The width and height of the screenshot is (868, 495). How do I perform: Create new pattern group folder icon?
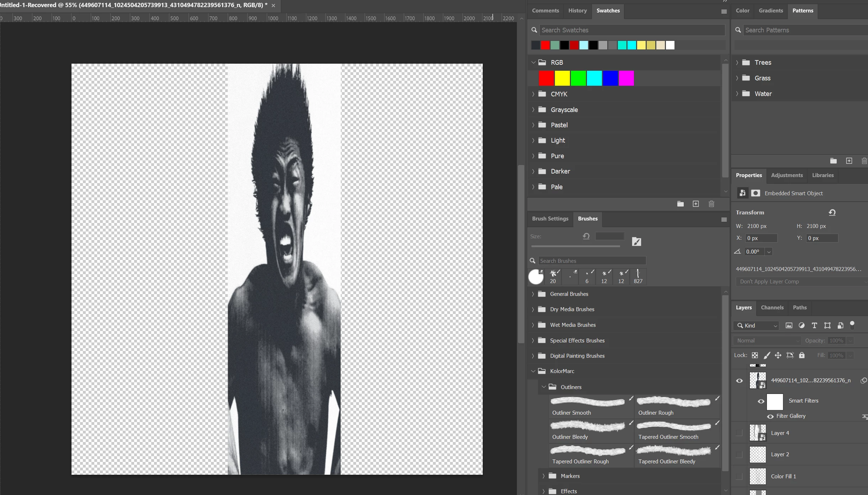tap(833, 161)
